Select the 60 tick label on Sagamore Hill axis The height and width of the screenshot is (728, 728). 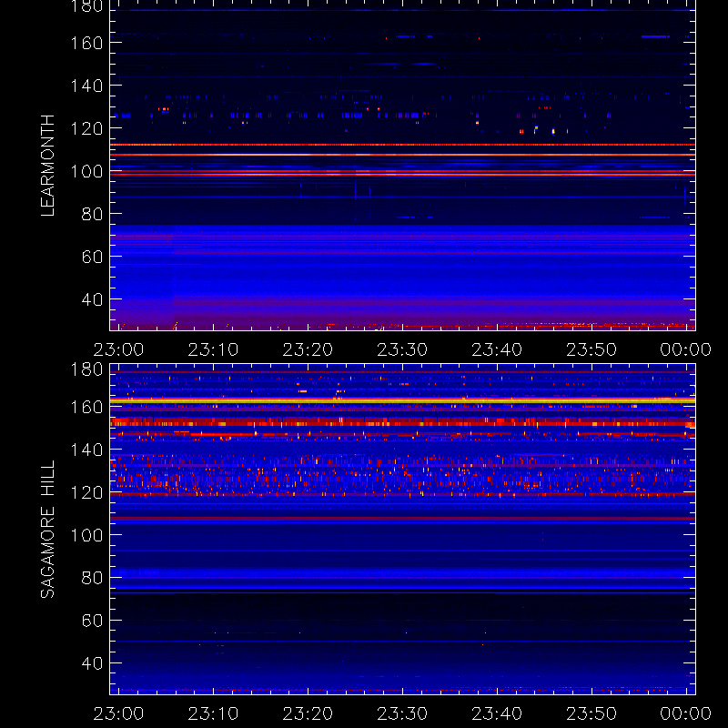[x=92, y=621]
